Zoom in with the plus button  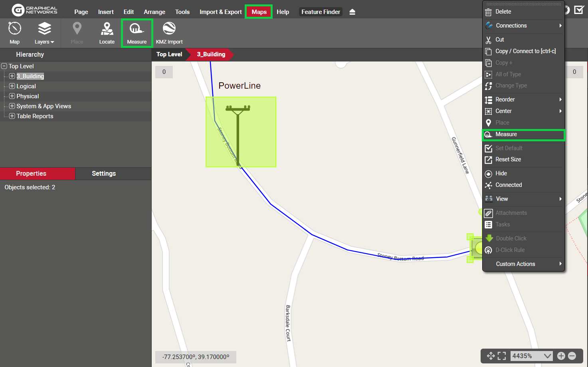pos(561,356)
